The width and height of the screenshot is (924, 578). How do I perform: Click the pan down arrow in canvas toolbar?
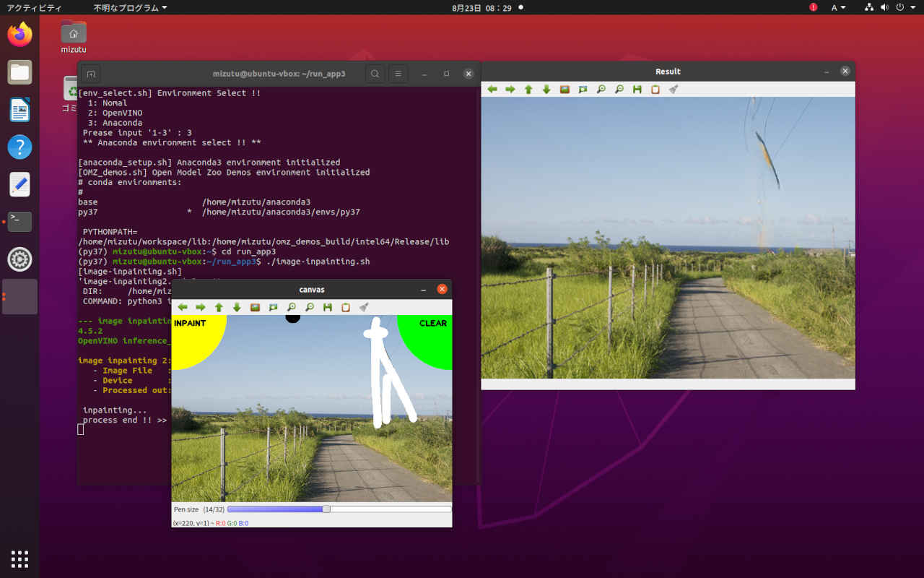point(237,307)
